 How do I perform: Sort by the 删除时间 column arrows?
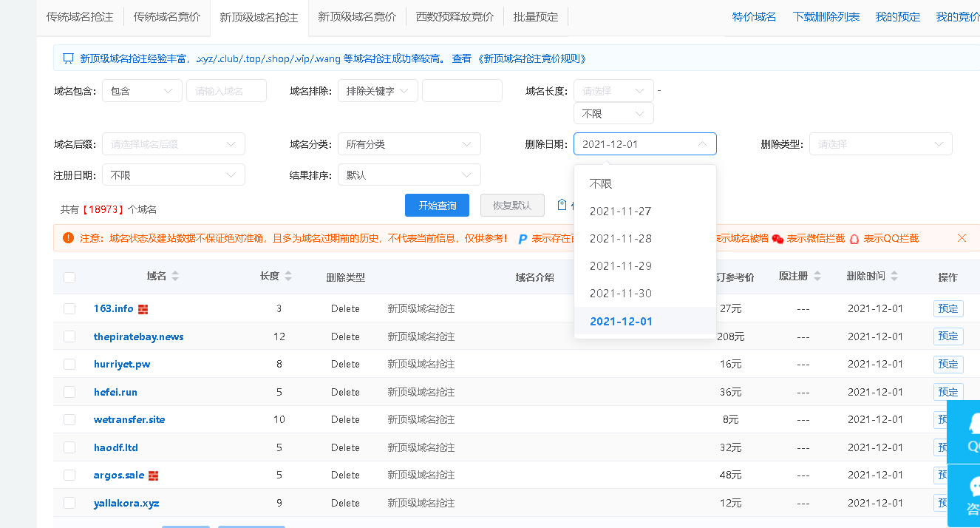click(x=894, y=277)
